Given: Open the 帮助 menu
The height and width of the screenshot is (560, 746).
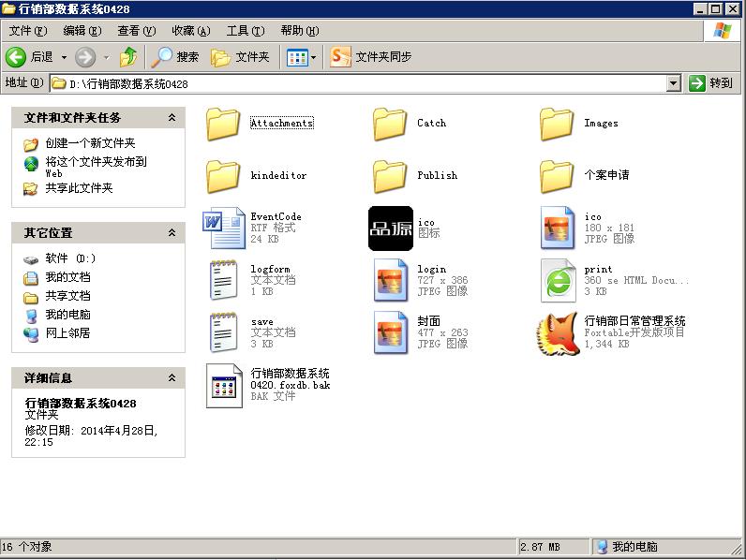Looking at the screenshot, I should coord(299,31).
